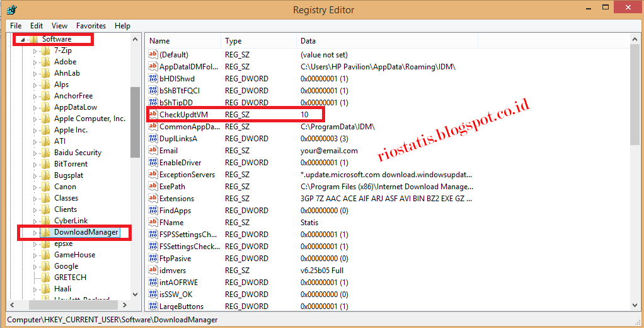644x328 pixels.
Task: Click the bHDIShwd DWORD icon
Action: click(152, 78)
